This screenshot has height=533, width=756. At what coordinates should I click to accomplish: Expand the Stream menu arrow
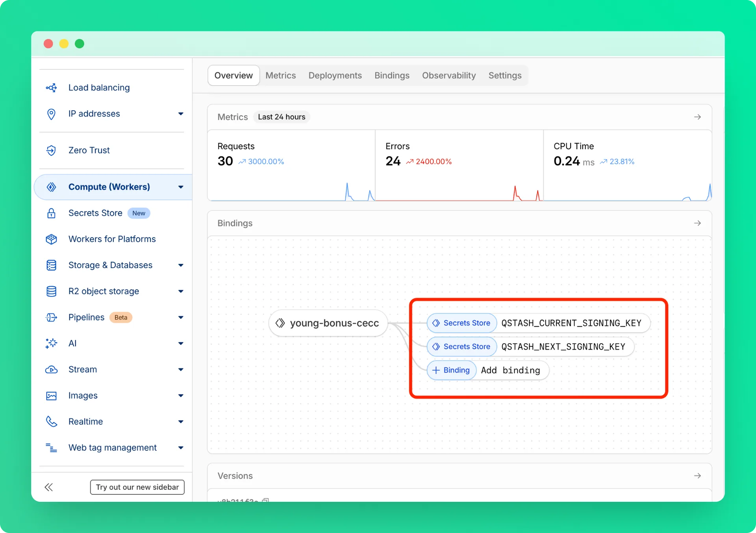tap(181, 370)
